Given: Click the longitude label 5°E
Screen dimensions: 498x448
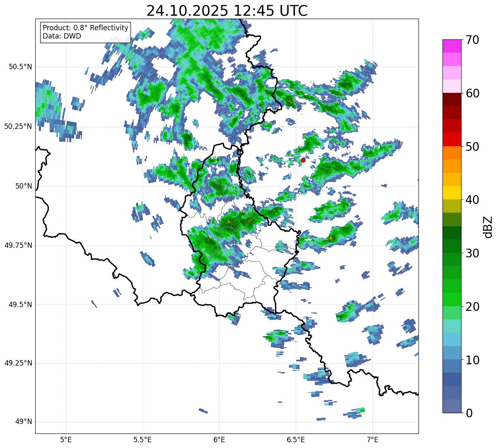Looking at the screenshot, I should (66, 439).
